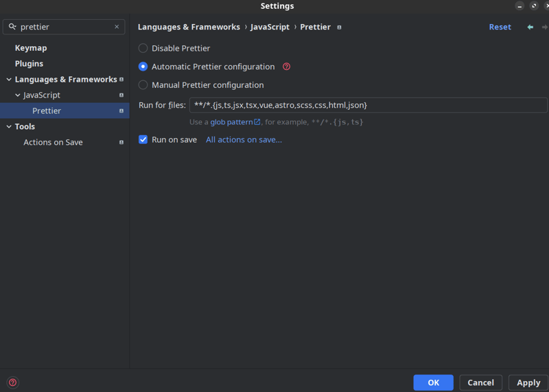This screenshot has height=392, width=549.
Task: Click the search magnifier icon
Action: point(12,27)
